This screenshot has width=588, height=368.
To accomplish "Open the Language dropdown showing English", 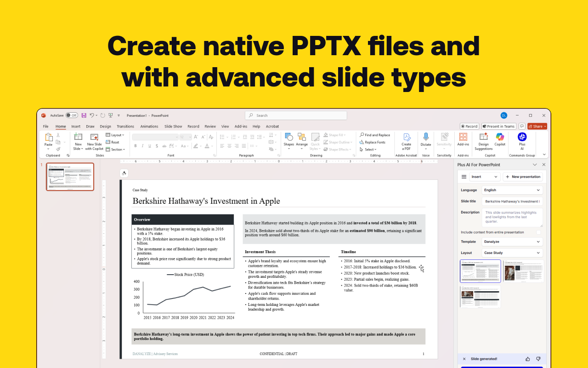I will [x=512, y=190].
